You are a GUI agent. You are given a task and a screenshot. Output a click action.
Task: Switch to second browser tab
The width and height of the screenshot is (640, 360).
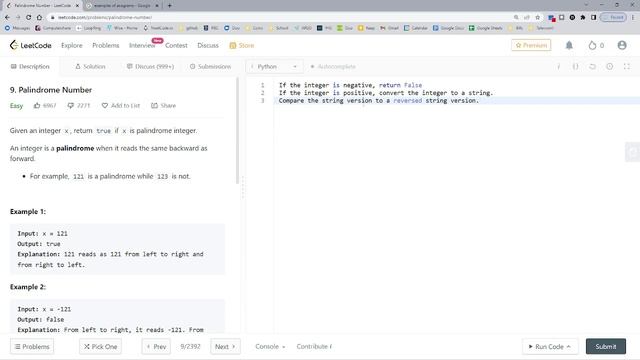pyautogui.click(x=122, y=6)
